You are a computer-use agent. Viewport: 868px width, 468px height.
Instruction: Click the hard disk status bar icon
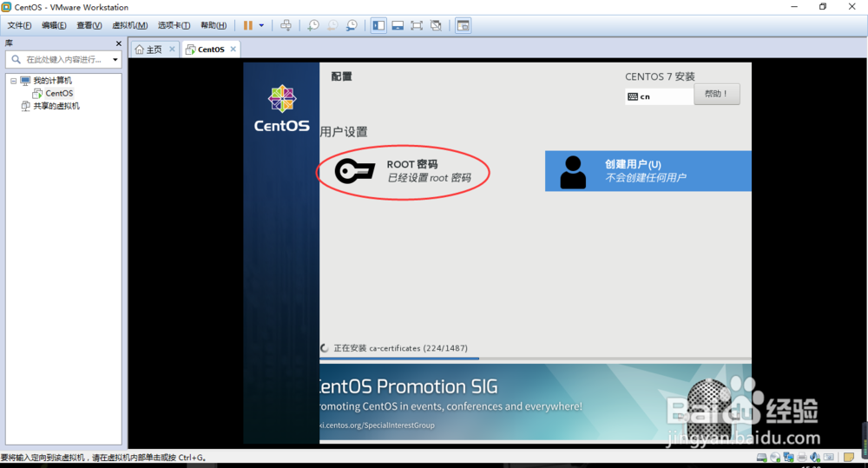762,458
